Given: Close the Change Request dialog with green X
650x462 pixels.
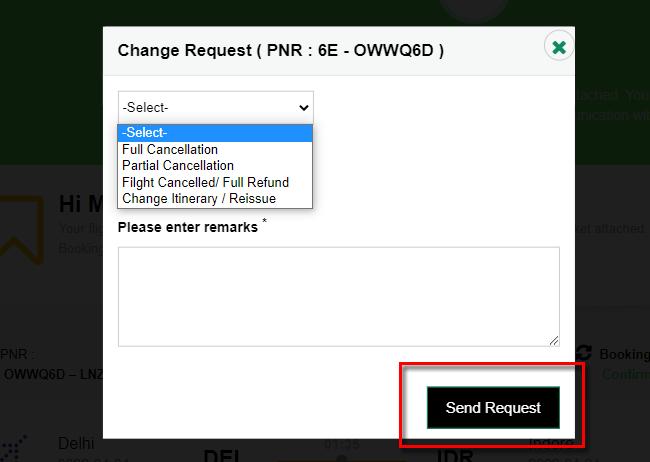Looking at the screenshot, I should 559,47.
